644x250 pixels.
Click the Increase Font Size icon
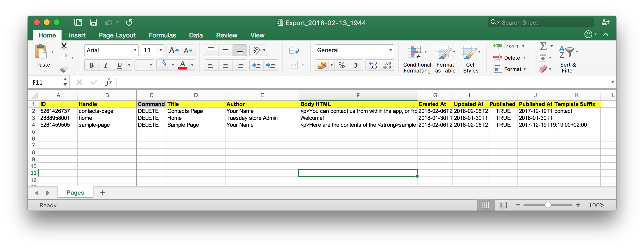click(174, 51)
